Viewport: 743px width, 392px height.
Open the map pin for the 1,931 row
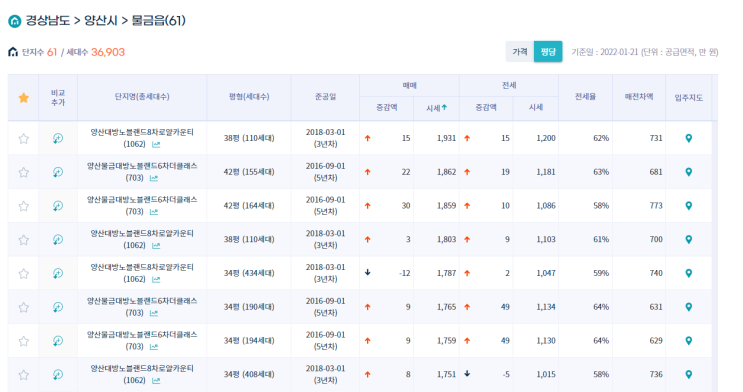pos(689,138)
